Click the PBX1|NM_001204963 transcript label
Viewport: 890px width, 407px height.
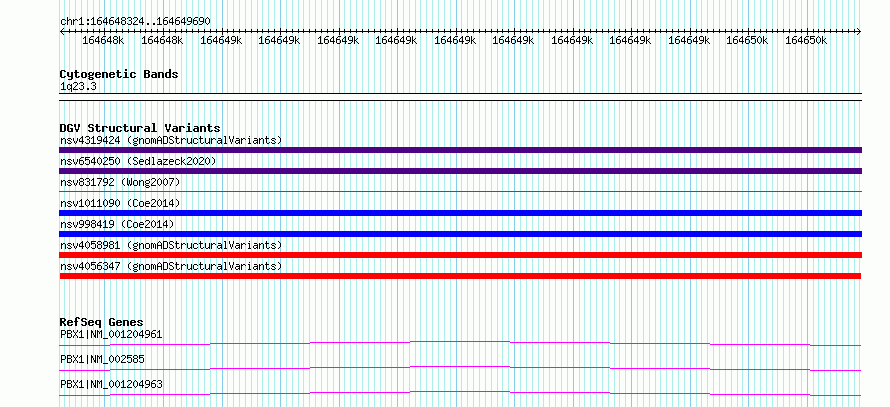(x=111, y=384)
